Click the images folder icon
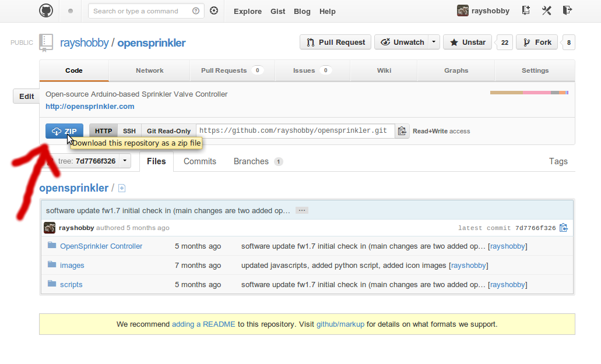 (x=52, y=264)
